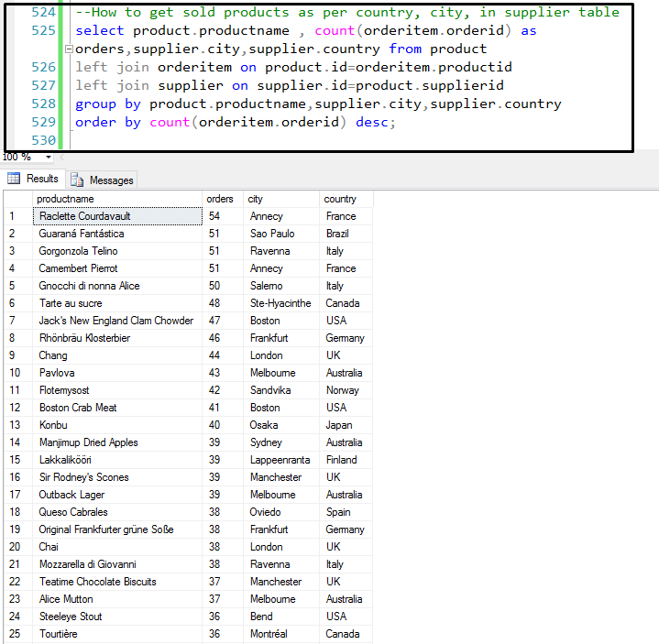
Task: Select Sir Rodney's Scones cell
Action: coord(117,477)
